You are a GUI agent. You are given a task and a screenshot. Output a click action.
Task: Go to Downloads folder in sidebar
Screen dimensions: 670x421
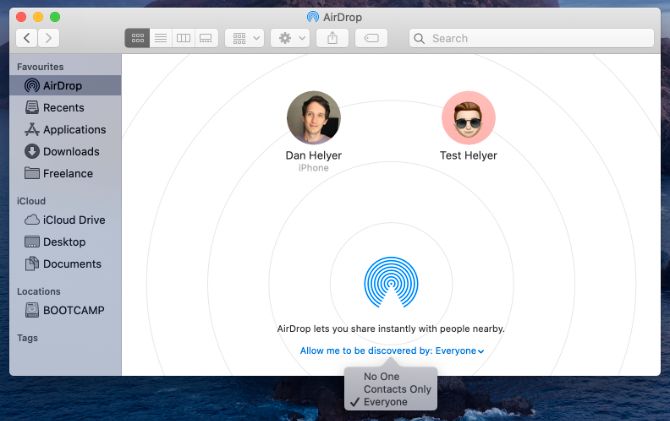pos(70,152)
